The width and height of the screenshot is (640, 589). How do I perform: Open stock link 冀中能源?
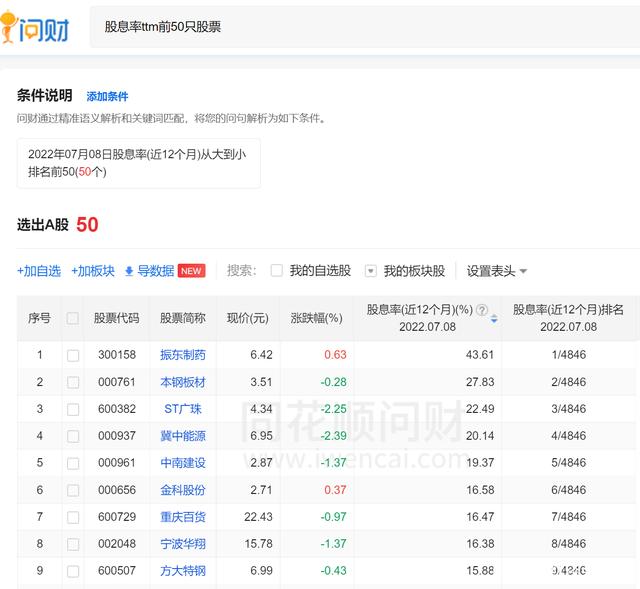tap(183, 436)
